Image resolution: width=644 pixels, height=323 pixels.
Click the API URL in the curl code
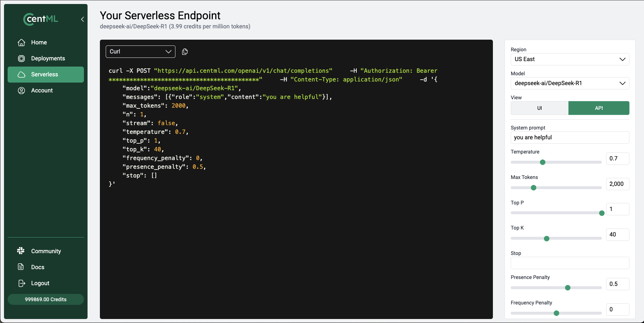coord(243,71)
